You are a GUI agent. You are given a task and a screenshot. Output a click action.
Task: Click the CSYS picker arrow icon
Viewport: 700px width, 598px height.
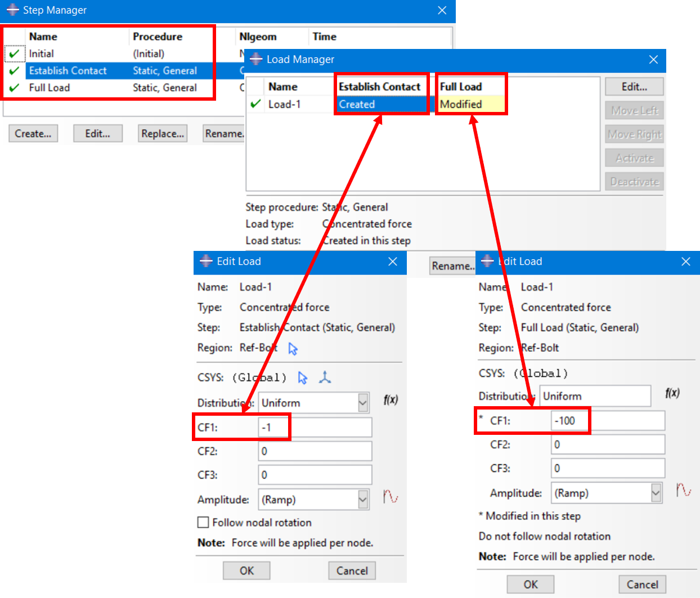click(303, 377)
